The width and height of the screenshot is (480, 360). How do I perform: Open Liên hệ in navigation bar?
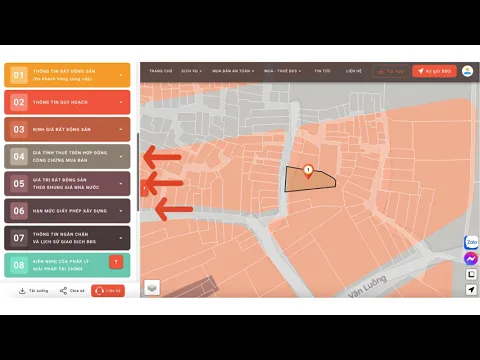click(354, 71)
